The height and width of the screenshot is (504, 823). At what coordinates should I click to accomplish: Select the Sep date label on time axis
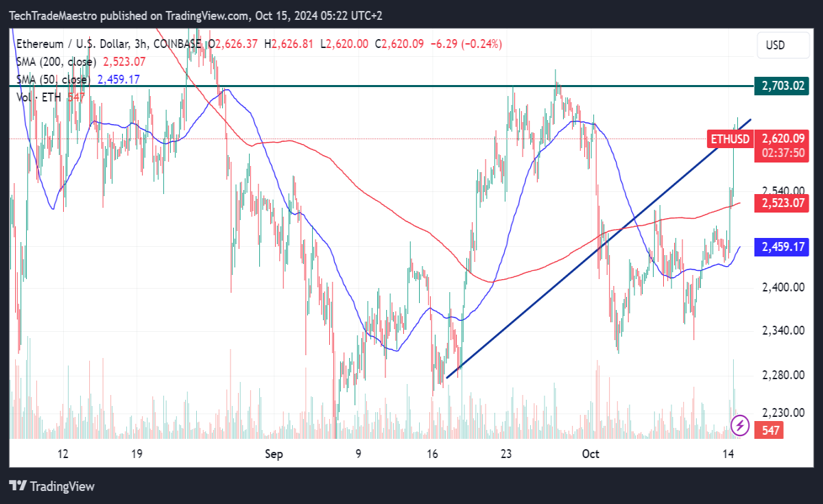[274, 454]
